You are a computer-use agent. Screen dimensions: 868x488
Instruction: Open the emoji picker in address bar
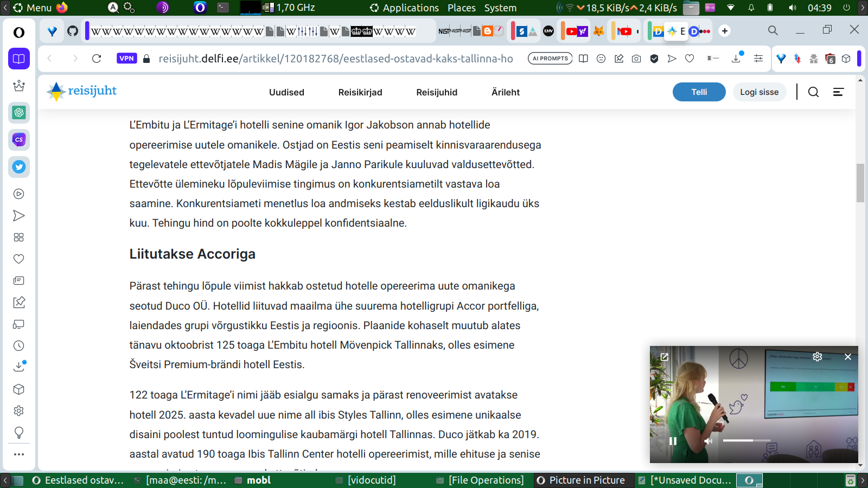coord(601,59)
